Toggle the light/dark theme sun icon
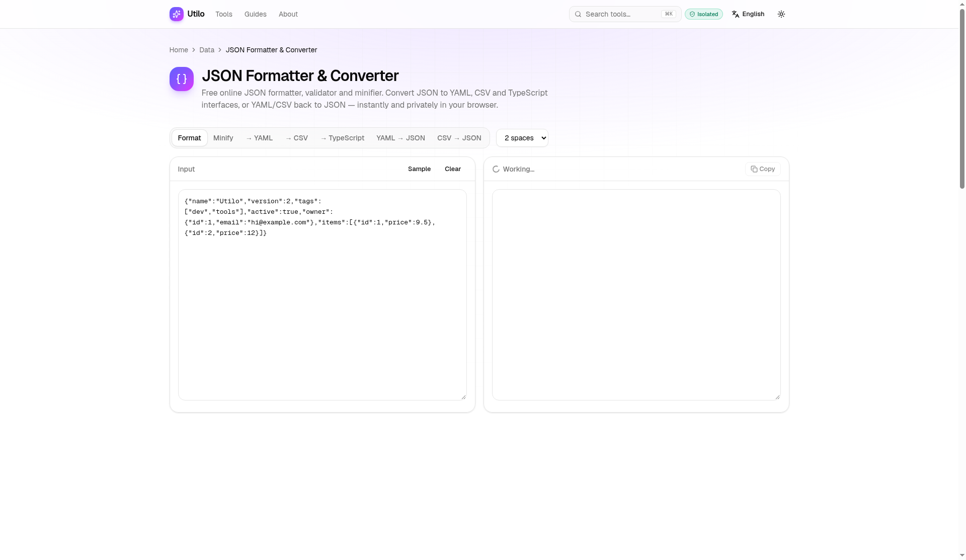This screenshot has height=560, width=966. (x=781, y=14)
